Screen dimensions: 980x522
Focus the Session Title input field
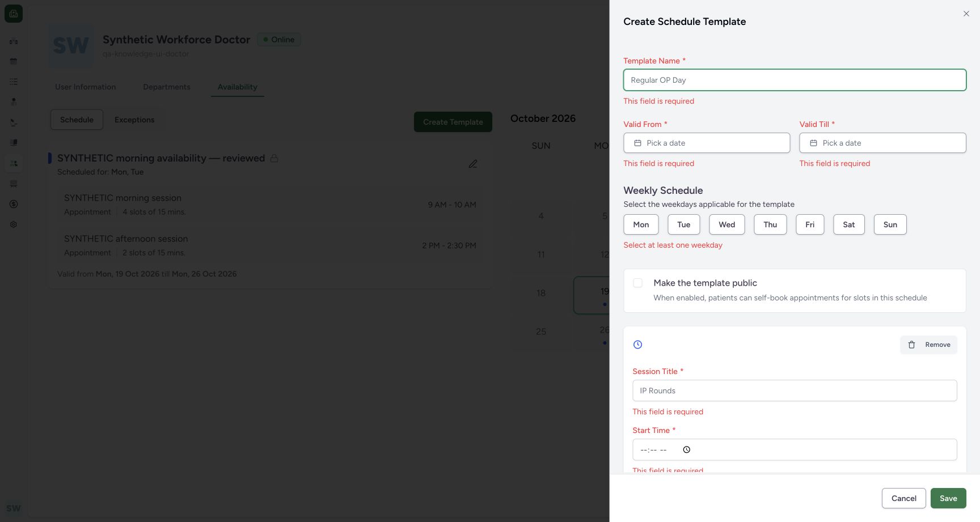coord(795,391)
